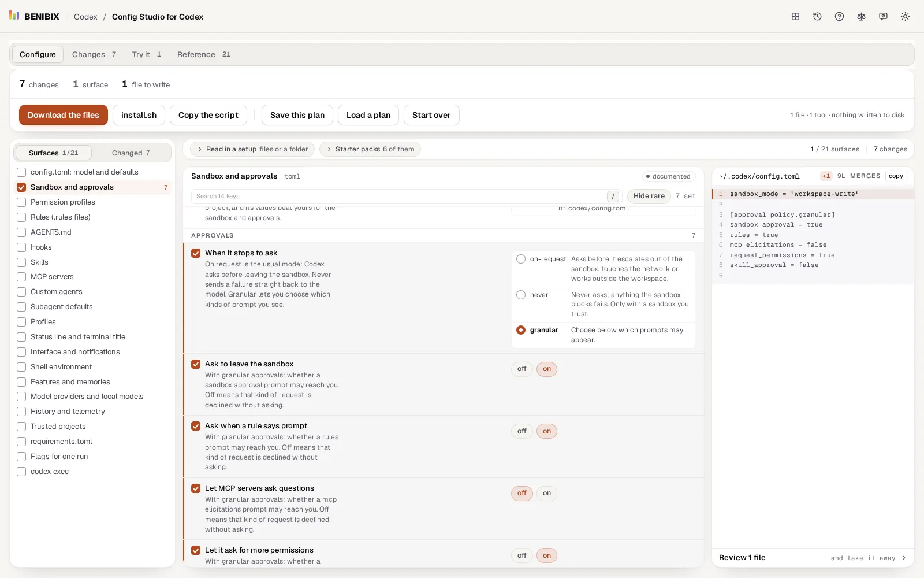Click Load a plan button

pyautogui.click(x=368, y=115)
